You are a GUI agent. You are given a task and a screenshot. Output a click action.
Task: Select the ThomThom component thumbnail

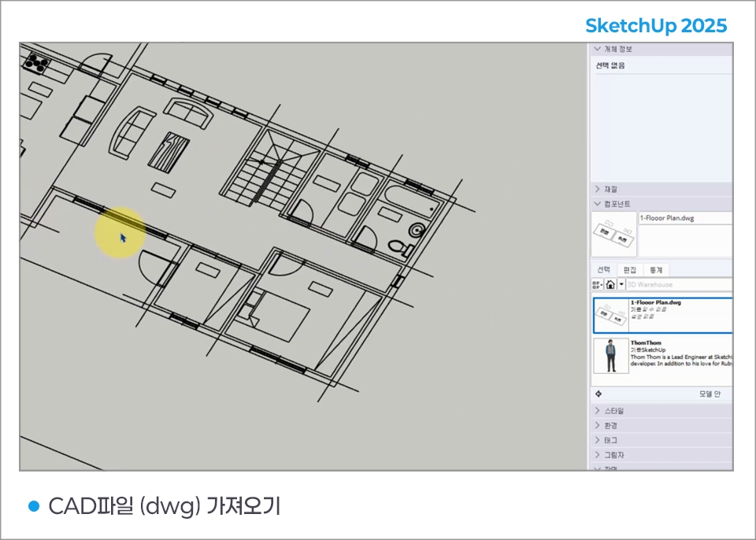[611, 356]
